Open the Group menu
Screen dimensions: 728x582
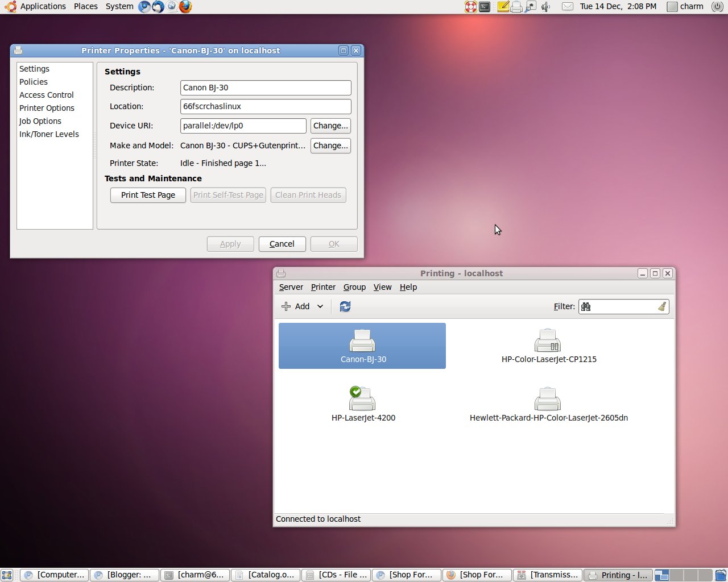click(354, 287)
